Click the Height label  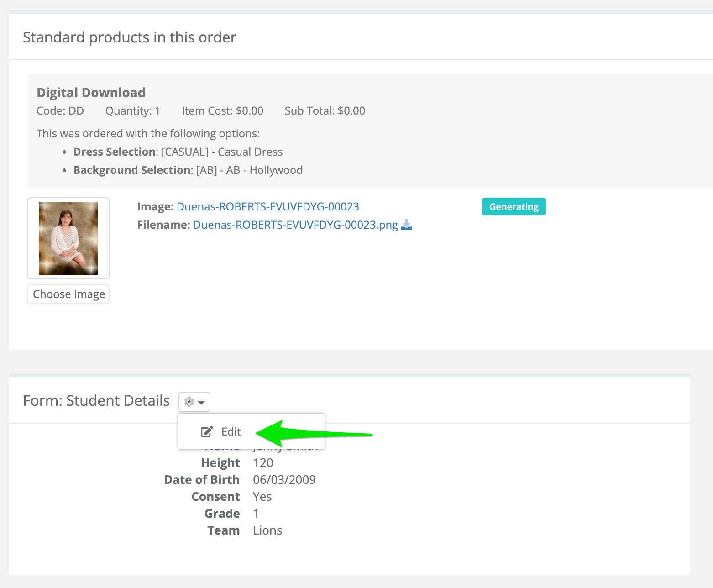click(220, 463)
